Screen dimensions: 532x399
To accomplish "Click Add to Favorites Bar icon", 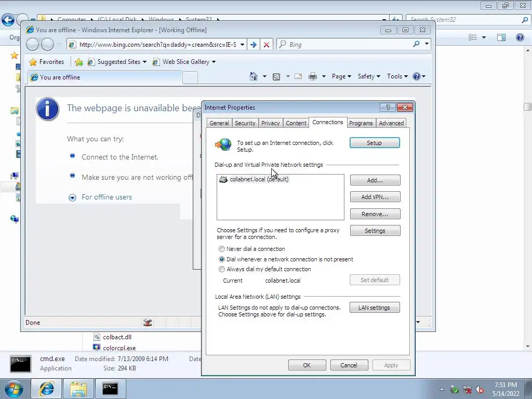I will coord(79,62).
